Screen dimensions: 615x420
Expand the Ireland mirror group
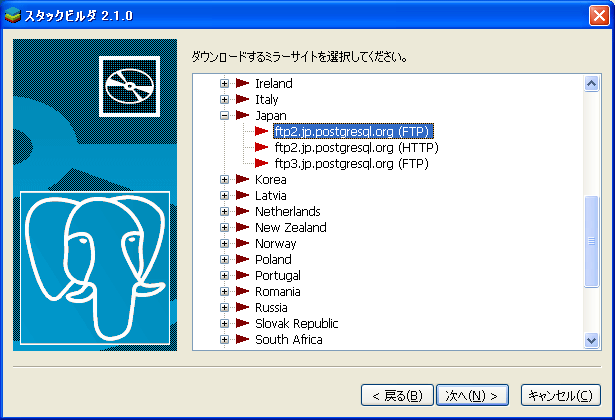224,83
